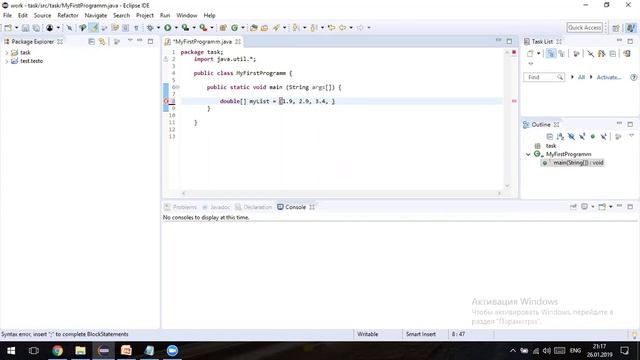The height and width of the screenshot is (360, 640).
Task: Click the Pin Console icon
Action: coord(573,207)
